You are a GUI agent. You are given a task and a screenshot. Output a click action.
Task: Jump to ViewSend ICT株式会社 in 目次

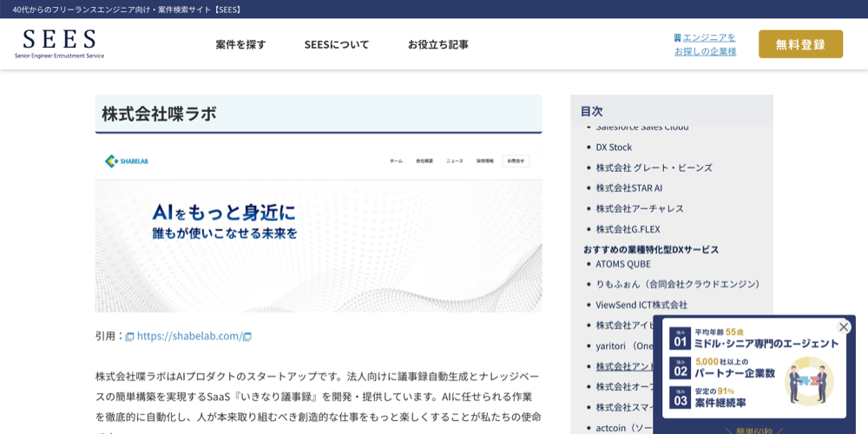(x=641, y=305)
